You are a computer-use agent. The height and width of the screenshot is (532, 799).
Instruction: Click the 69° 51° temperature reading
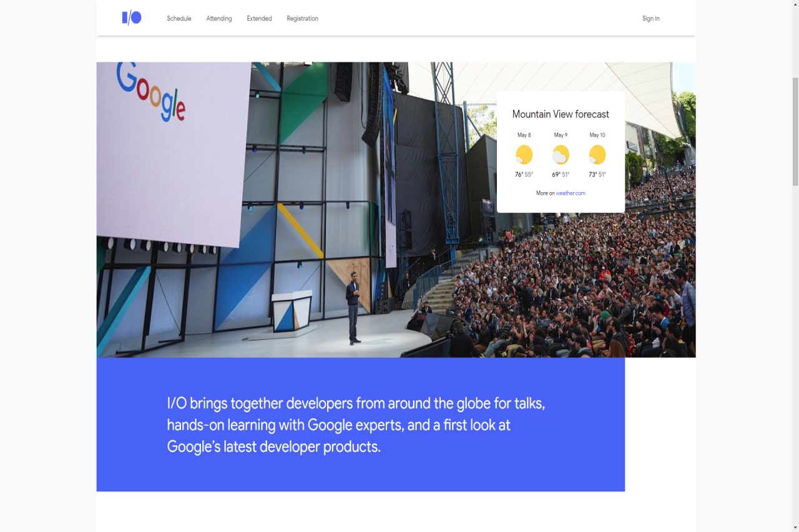(561, 175)
